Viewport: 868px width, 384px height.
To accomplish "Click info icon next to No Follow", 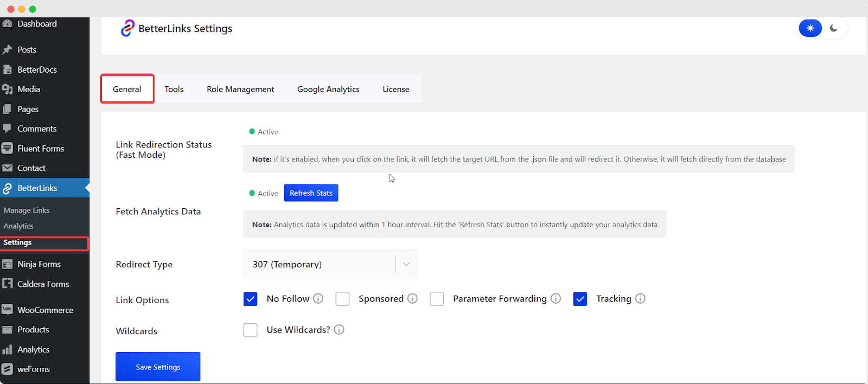I will 318,298.
